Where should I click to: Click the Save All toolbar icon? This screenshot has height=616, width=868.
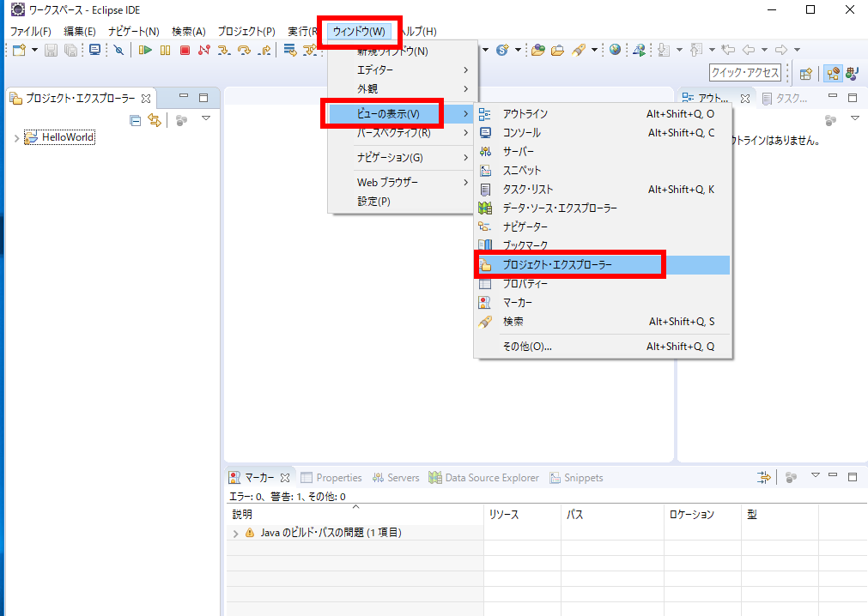(x=71, y=51)
